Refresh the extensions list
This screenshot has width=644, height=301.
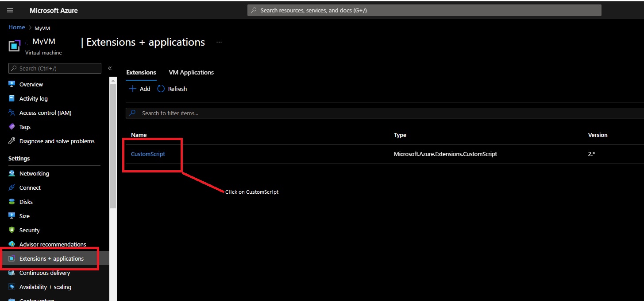pos(172,89)
